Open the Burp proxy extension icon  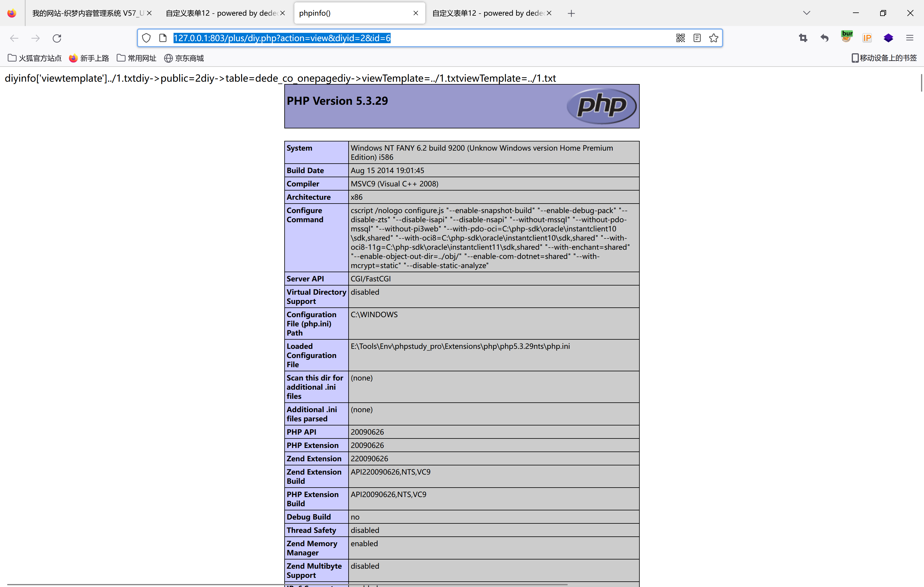coord(846,37)
